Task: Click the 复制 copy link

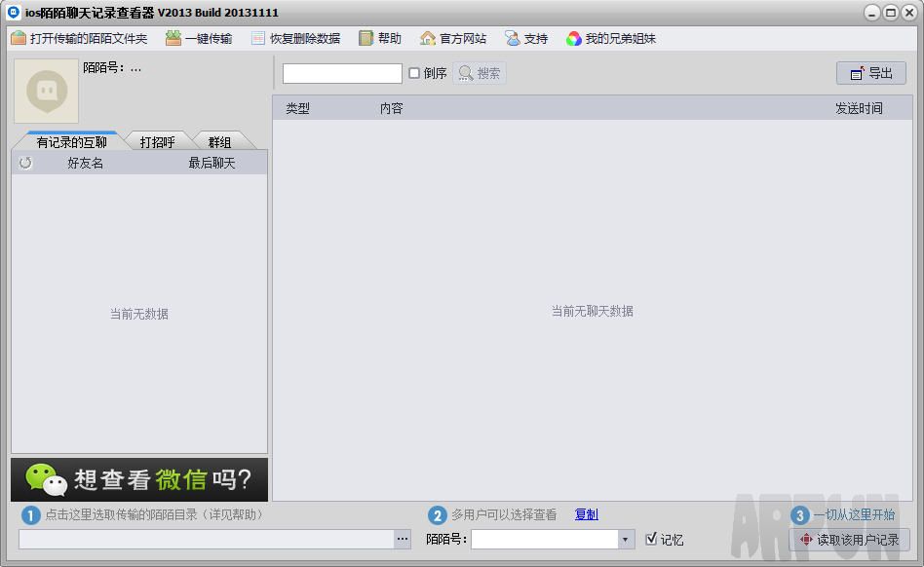Action: click(585, 515)
